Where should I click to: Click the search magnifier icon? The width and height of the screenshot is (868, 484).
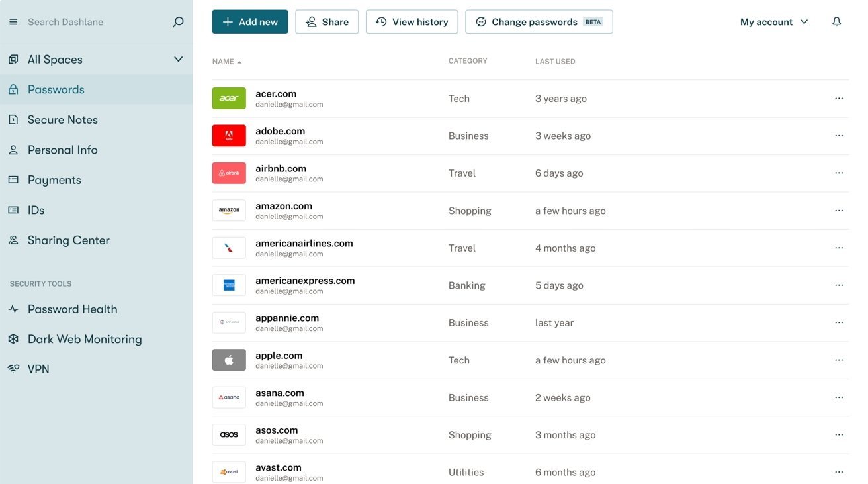click(178, 22)
